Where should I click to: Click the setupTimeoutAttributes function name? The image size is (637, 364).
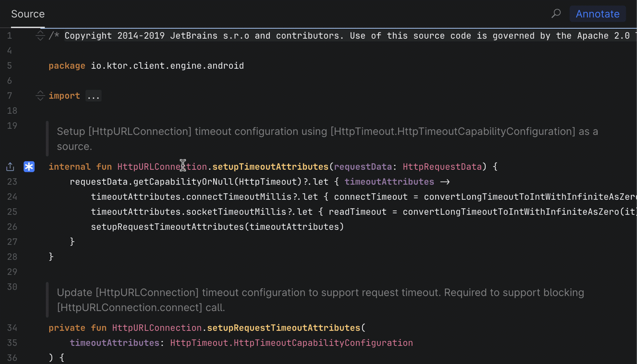tap(270, 167)
